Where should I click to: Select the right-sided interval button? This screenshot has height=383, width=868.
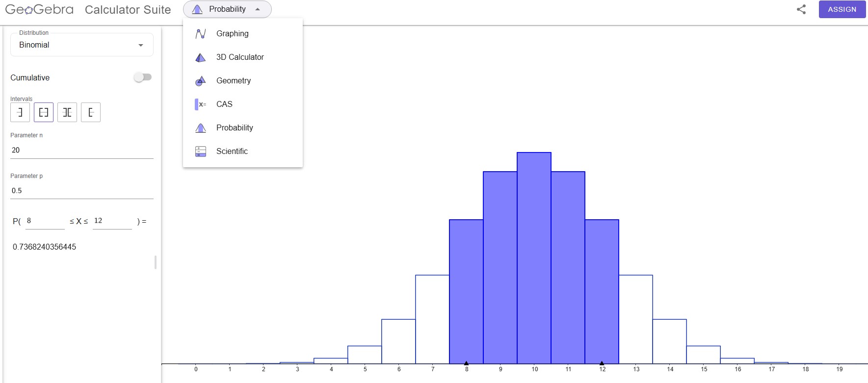click(x=91, y=112)
